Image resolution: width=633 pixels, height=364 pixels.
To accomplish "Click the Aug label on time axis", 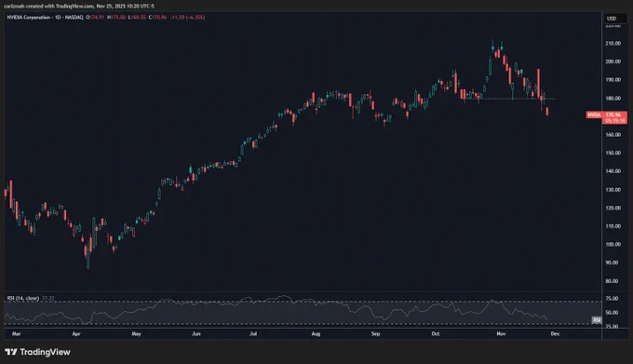I will (316, 333).
